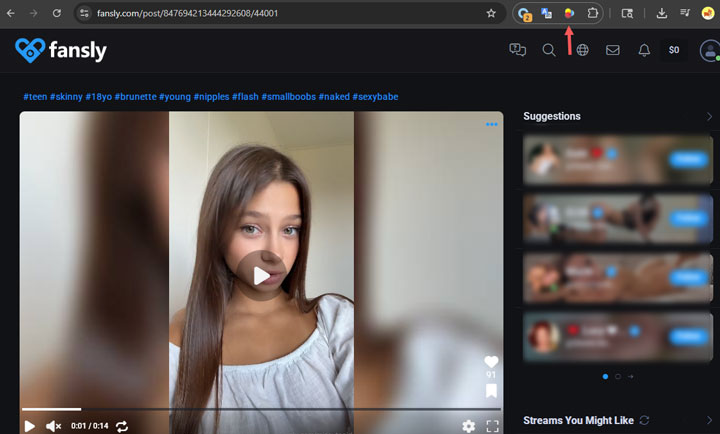Follow the #flash hashtag link
Screen dimensions: 720x434
click(x=245, y=97)
